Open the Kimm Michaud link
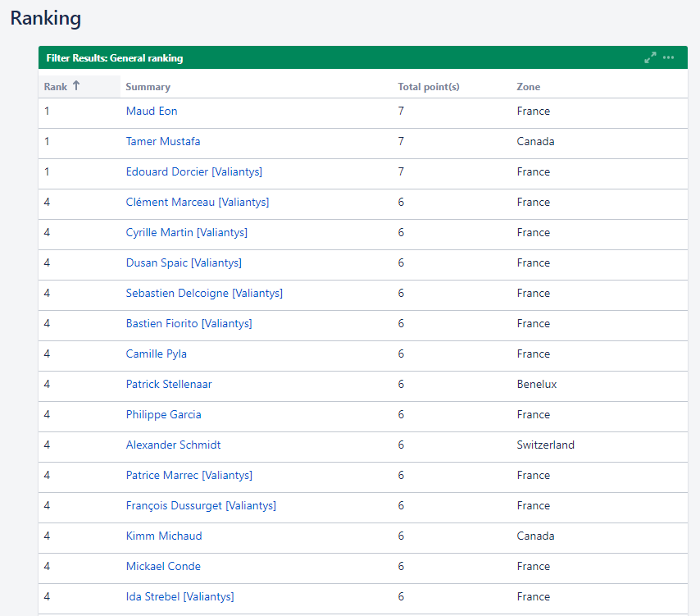 164,536
